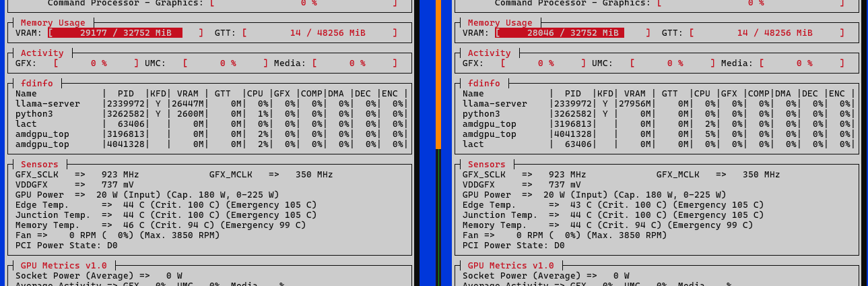Click the CPU column header in right fdinfo table

[x=702, y=94]
